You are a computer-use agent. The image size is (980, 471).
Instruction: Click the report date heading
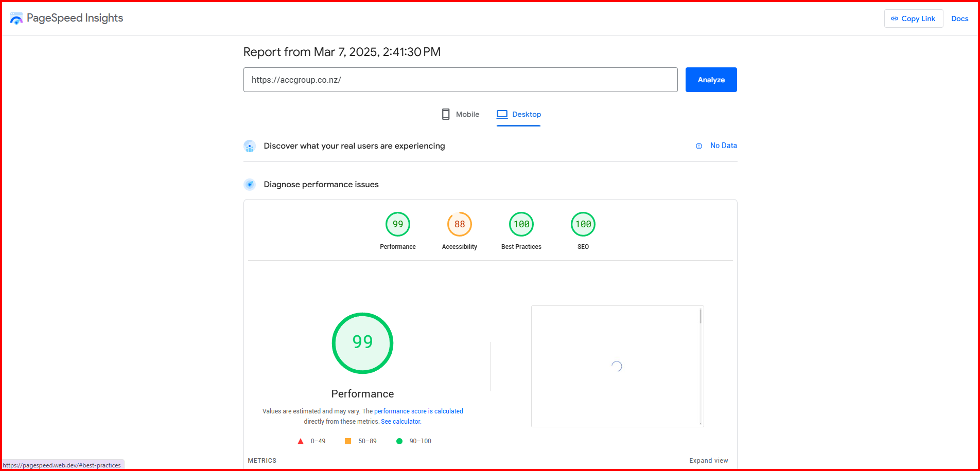342,52
